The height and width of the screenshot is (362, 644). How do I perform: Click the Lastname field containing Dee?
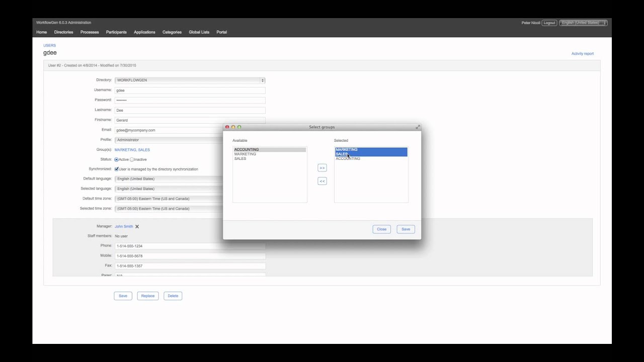[x=190, y=110]
